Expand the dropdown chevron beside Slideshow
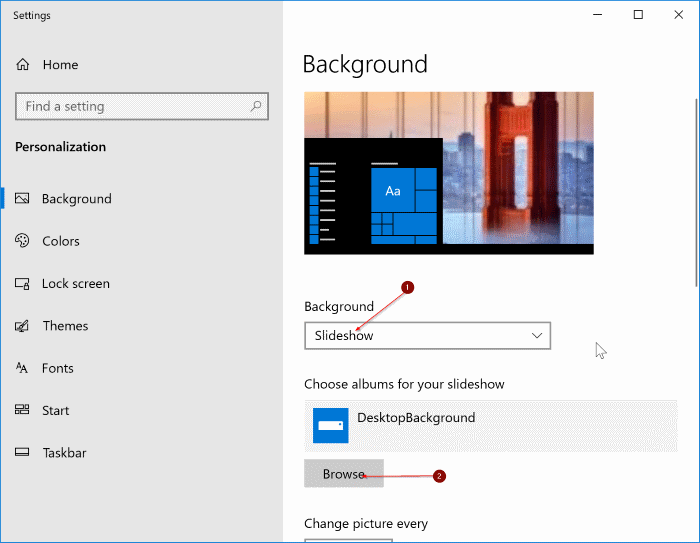This screenshot has width=700, height=543. click(x=537, y=335)
